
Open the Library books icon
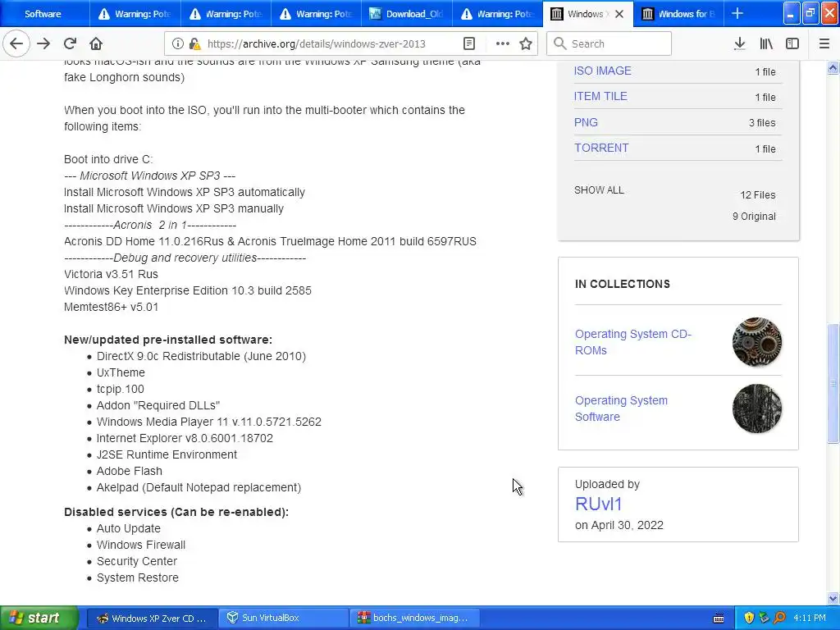766,43
